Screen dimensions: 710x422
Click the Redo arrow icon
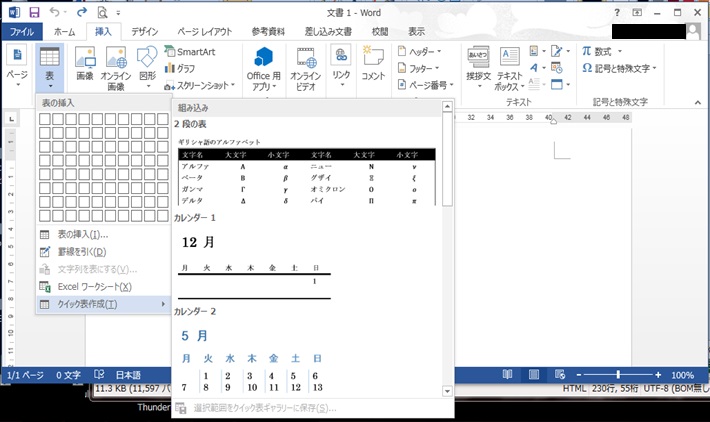(x=82, y=12)
